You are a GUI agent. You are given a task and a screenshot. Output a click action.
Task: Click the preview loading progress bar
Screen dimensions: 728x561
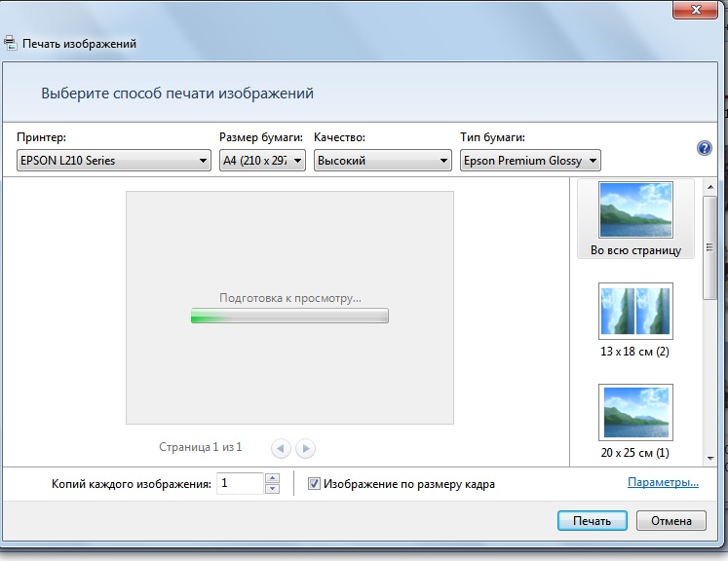click(x=289, y=316)
